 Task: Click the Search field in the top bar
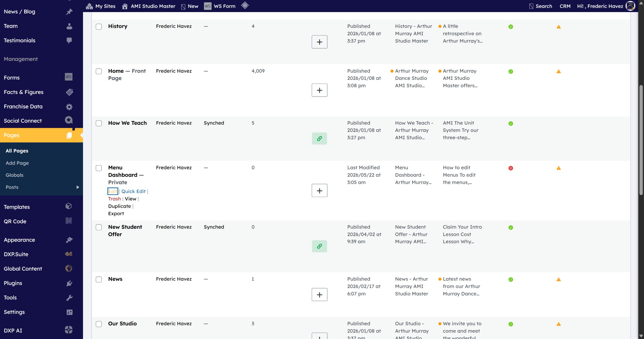pos(541,6)
